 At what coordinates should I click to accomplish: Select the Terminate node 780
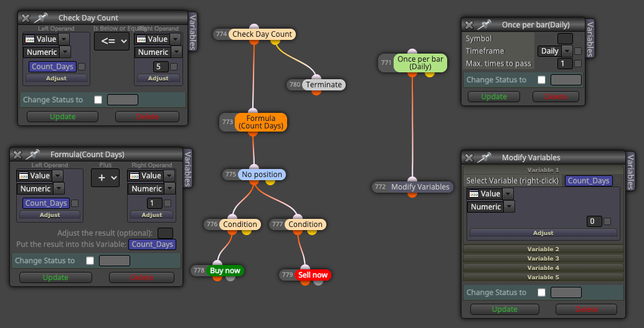click(x=324, y=85)
